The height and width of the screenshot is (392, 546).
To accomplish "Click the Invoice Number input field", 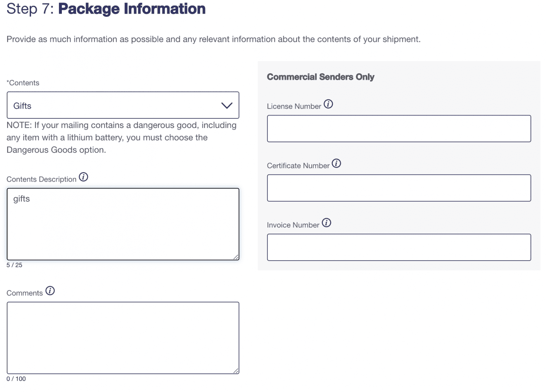I will [x=399, y=247].
